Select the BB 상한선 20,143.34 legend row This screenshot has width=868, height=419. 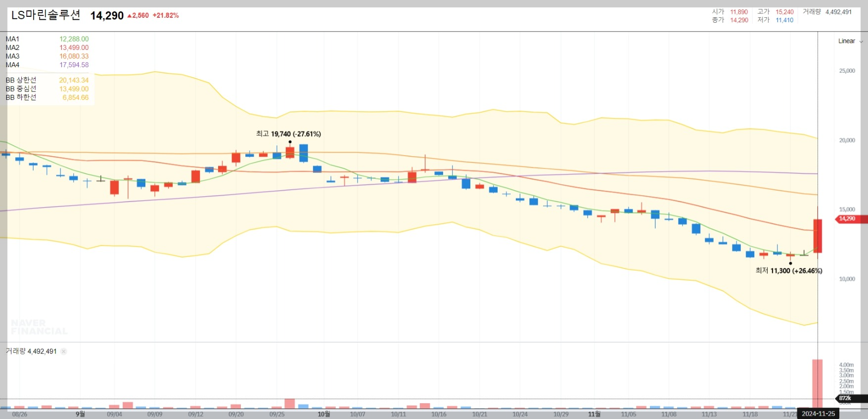point(47,80)
